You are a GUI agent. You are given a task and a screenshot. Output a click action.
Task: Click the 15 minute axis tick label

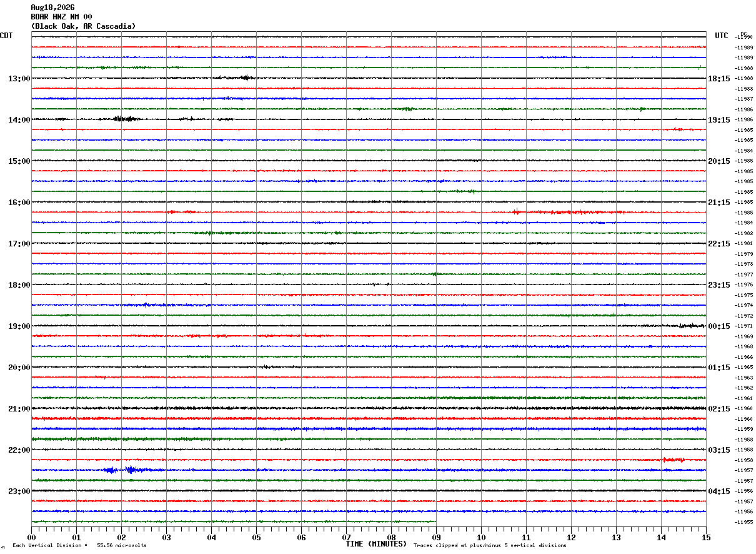click(706, 537)
